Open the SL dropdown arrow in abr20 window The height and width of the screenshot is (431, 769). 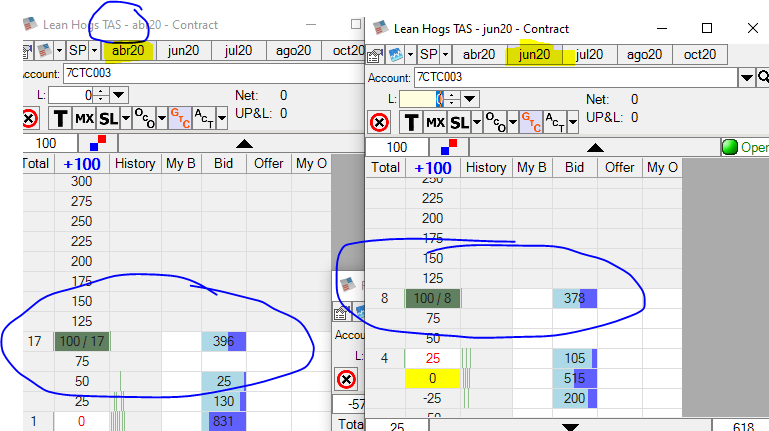[x=126, y=119]
